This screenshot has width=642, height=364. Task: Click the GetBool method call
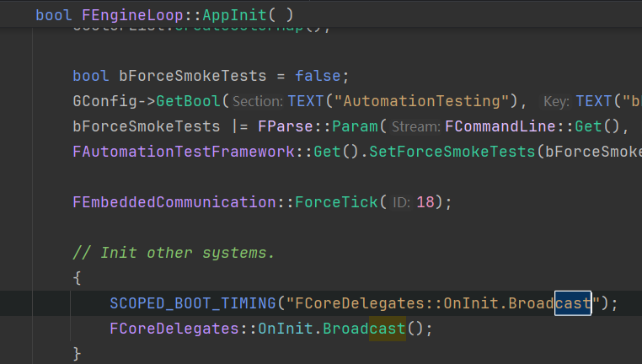189,101
